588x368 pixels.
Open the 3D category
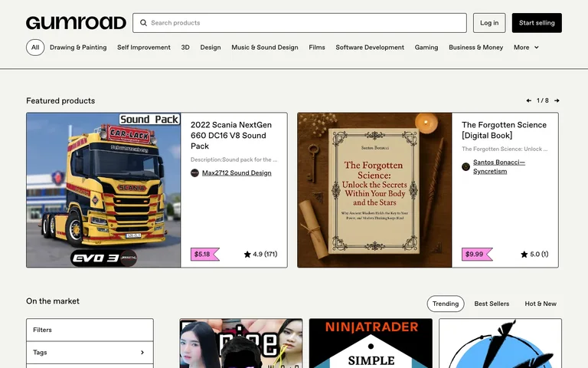pos(185,48)
